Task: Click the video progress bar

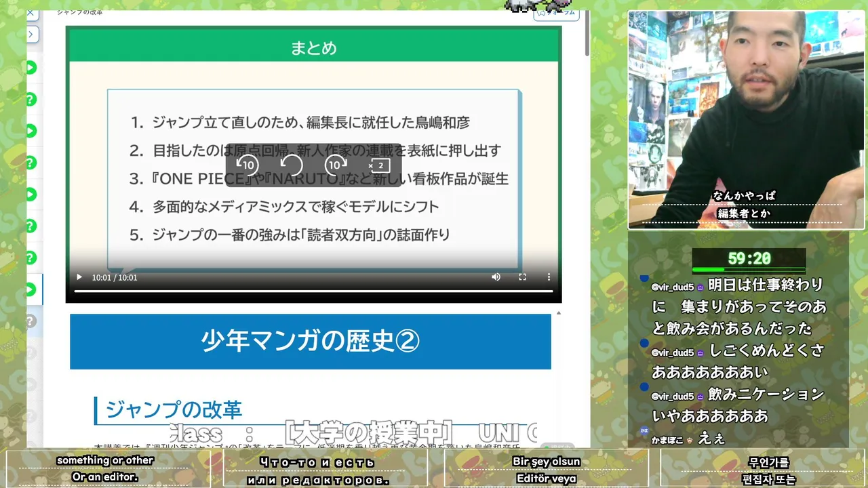Action: (x=313, y=291)
